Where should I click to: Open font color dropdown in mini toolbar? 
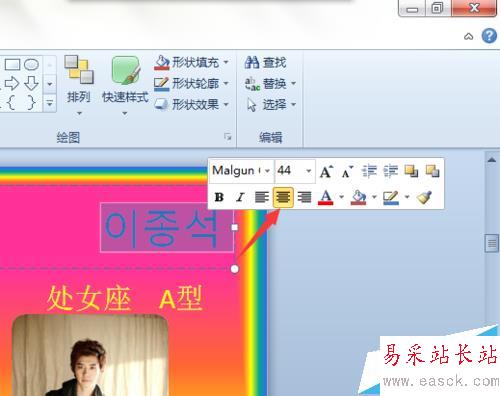click(x=341, y=197)
